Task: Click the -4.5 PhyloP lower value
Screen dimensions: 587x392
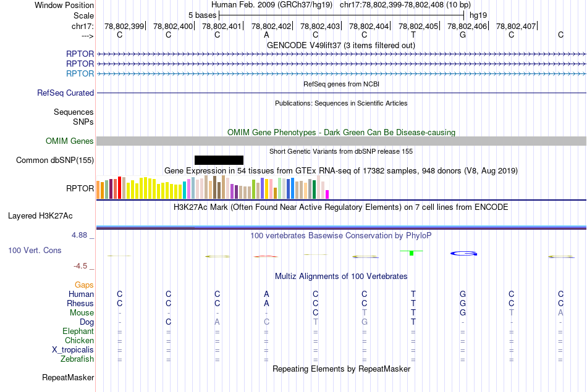Action: [x=80, y=266]
